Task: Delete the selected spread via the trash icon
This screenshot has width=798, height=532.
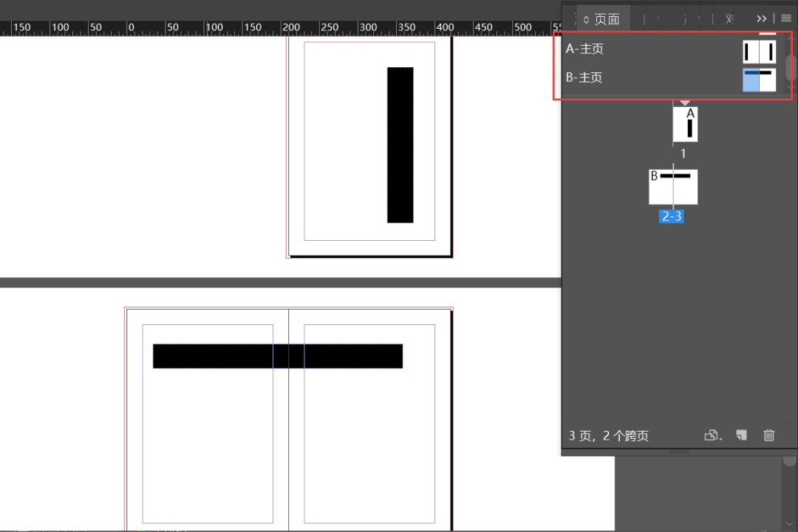Action: click(x=768, y=435)
